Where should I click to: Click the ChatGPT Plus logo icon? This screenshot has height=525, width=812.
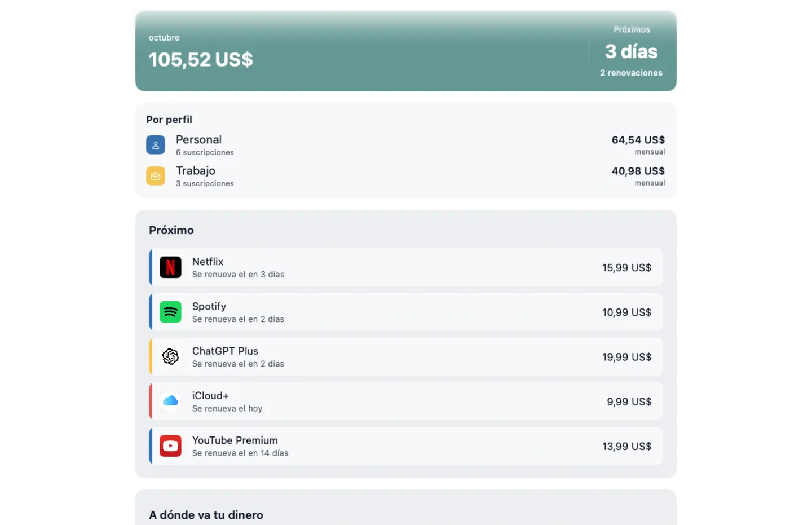coord(170,356)
